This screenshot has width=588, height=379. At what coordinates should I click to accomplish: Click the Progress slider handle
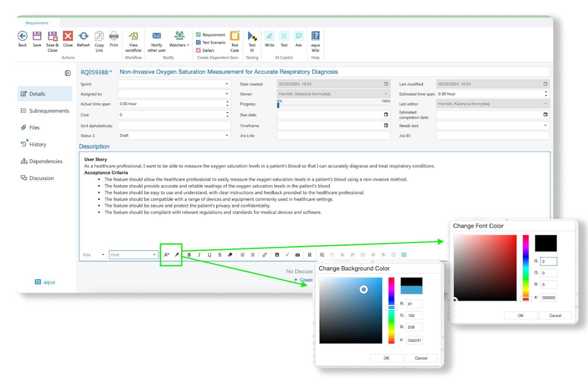[278, 105]
